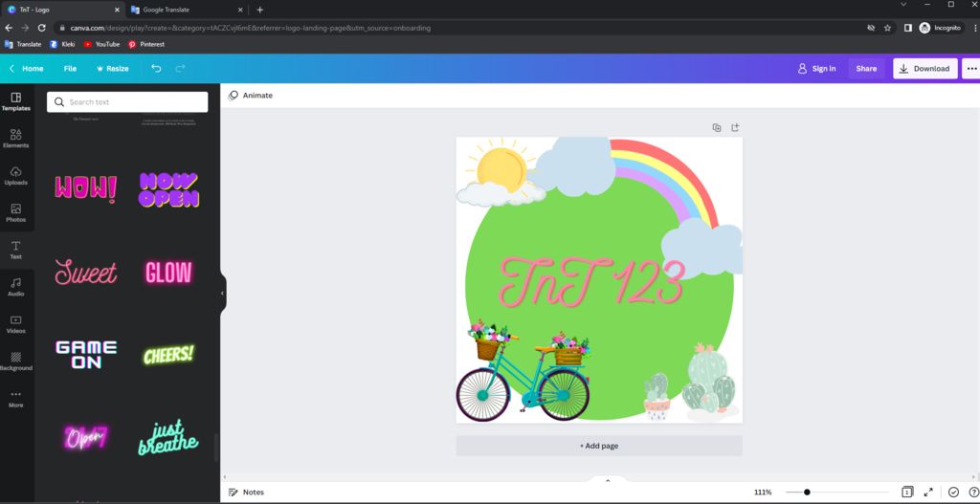Click the browser address bar URL
This screenshot has width=980, height=504.
250,28
